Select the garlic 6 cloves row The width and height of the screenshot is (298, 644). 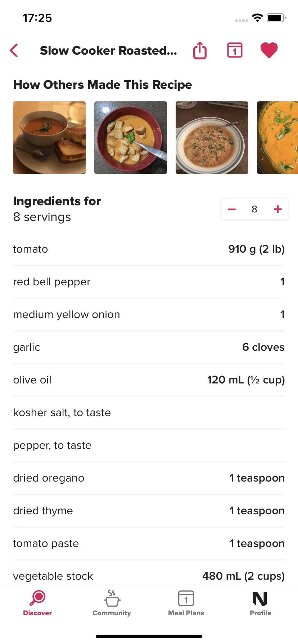click(x=149, y=347)
